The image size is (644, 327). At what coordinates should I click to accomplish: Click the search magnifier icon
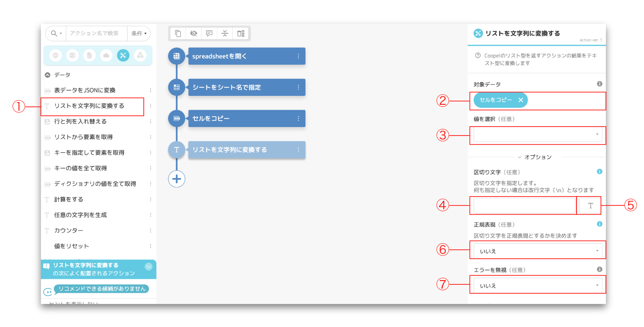click(54, 33)
